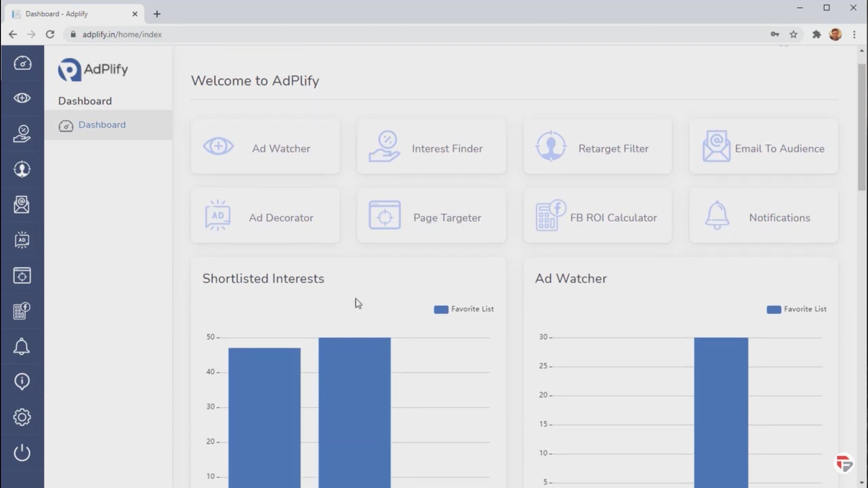The height and width of the screenshot is (488, 868).
Task: Toggle Favorite List legend in Ad Watcher chart
Action: point(796,309)
